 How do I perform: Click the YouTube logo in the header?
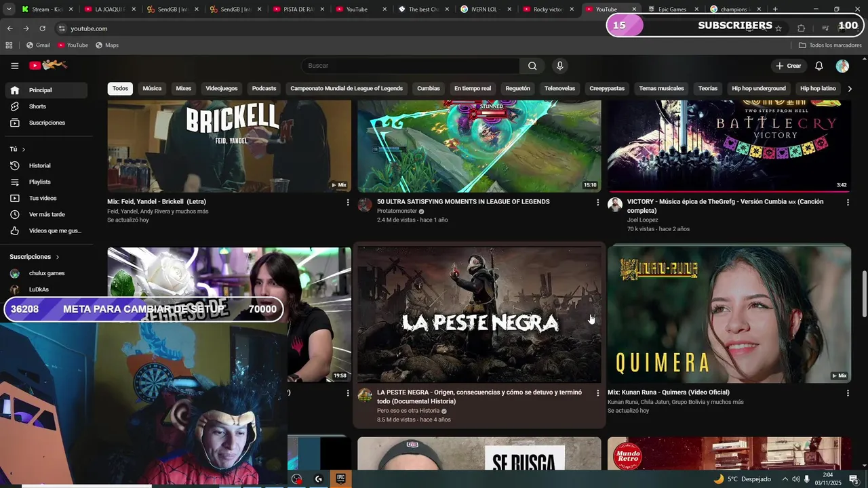[48, 65]
